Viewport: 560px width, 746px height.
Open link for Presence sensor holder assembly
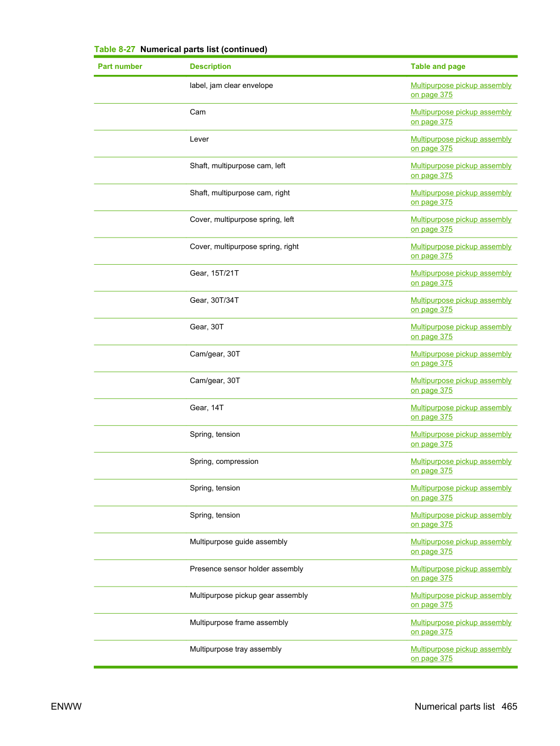point(461,573)
